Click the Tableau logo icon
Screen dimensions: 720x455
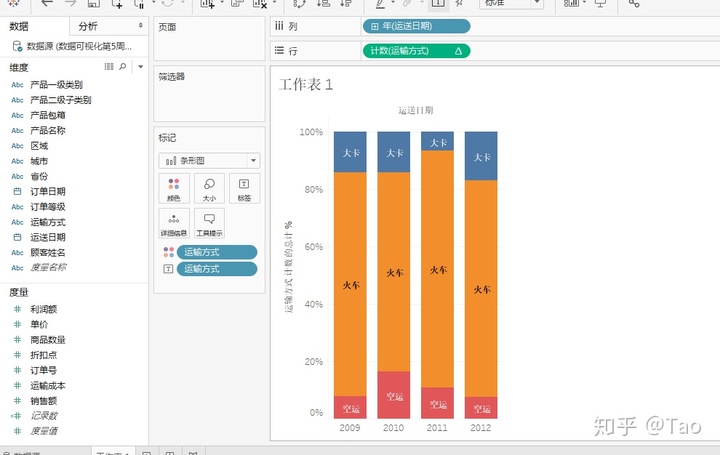pyautogui.click(x=13, y=3)
